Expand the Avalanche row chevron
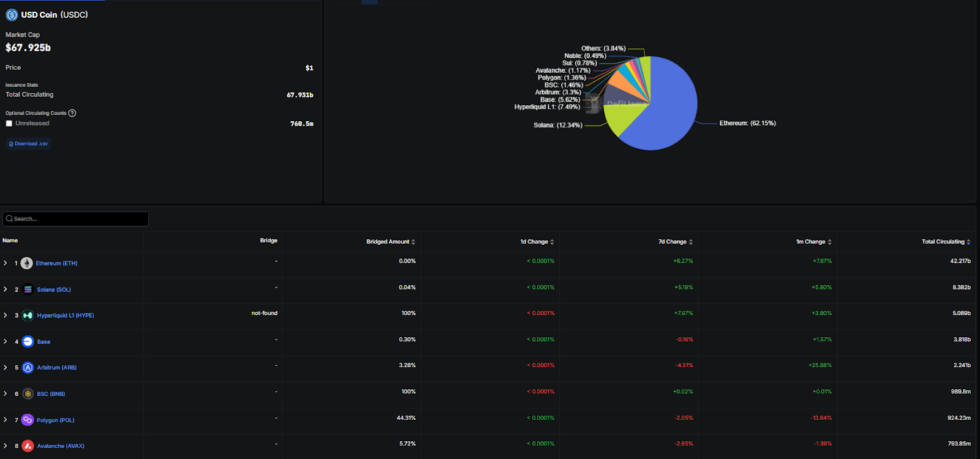The width and height of the screenshot is (980, 459). (x=6, y=446)
